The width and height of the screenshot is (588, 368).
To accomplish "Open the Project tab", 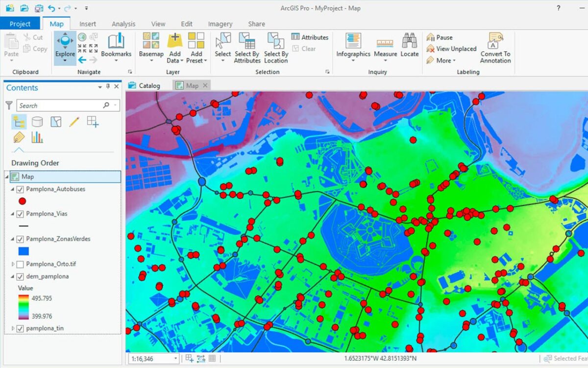I will click(20, 24).
